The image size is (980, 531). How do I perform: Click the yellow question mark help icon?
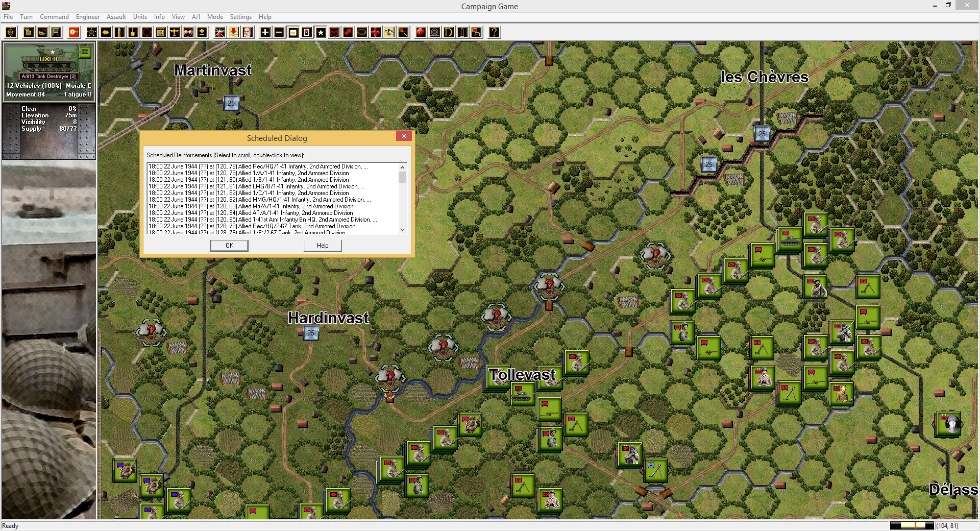pyautogui.click(x=494, y=32)
